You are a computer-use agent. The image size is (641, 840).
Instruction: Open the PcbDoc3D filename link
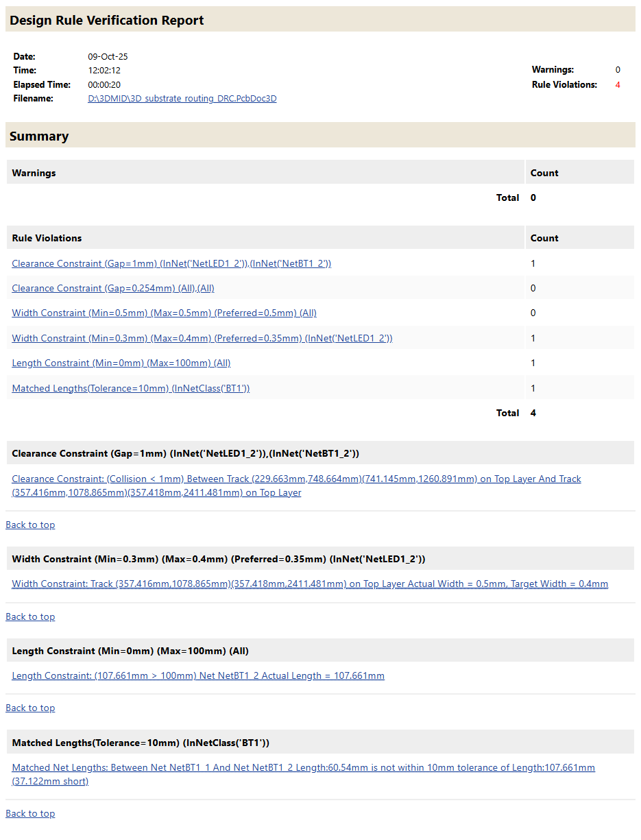point(182,99)
